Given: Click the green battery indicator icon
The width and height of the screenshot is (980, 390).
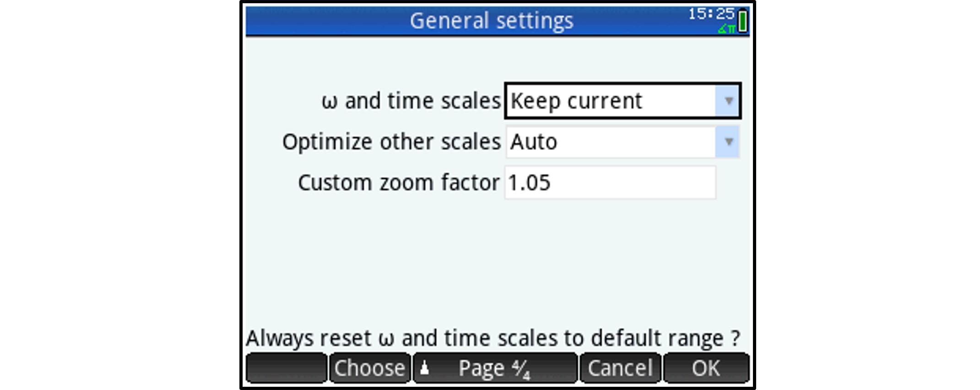Looking at the screenshot, I should click(742, 21).
